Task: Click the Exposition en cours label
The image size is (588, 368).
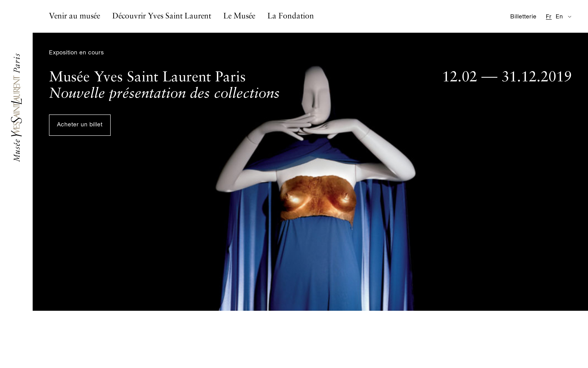Action: click(76, 53)
